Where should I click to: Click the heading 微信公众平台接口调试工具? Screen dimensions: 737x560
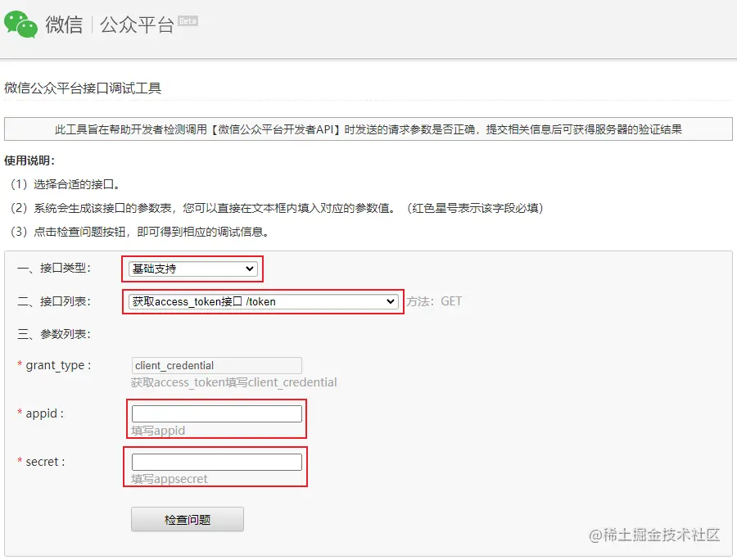[83, 88]
